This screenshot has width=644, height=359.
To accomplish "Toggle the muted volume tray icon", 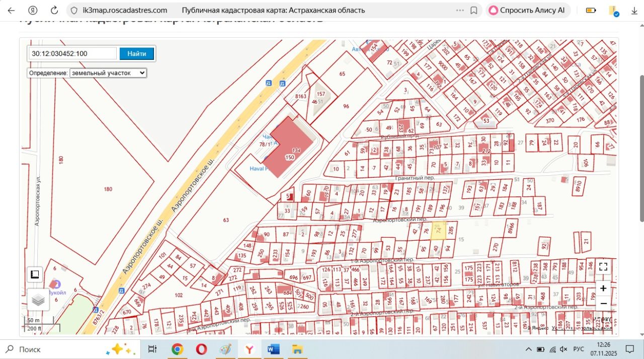I will pyautogui.click(x=565, y=349).
